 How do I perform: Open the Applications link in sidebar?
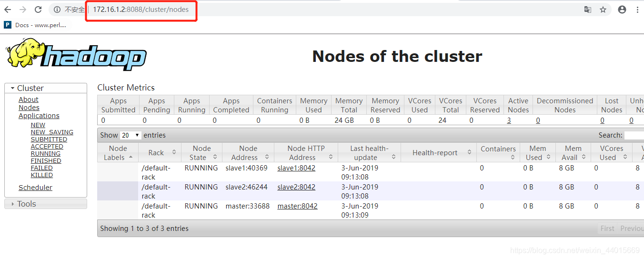click(x=39, y=116)
